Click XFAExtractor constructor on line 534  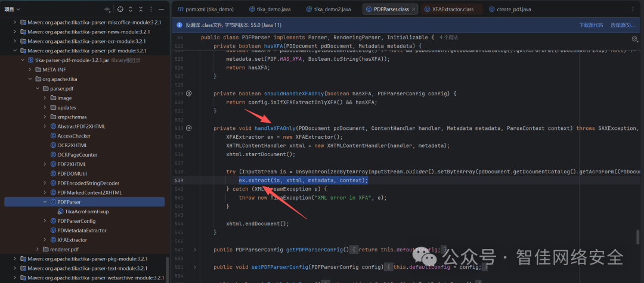pyautogui.click(x=318, y=137)
